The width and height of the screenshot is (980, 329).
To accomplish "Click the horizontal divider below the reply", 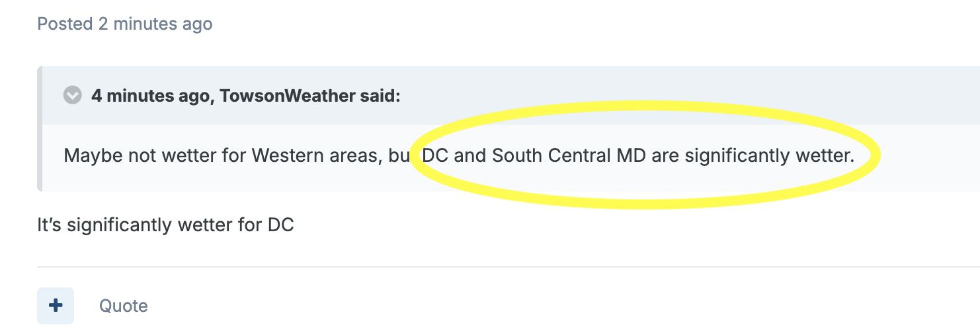I will pos(503,267).
